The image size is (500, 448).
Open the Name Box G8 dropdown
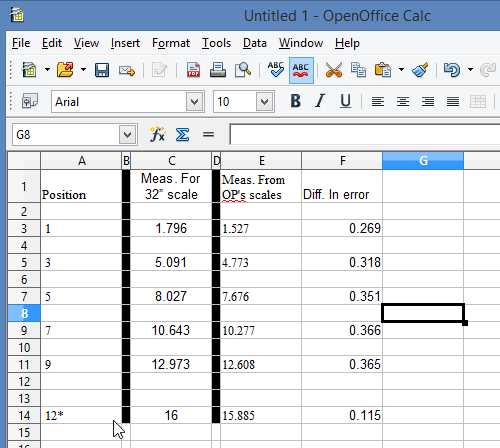pyautogui.click(x=127, y=135)
